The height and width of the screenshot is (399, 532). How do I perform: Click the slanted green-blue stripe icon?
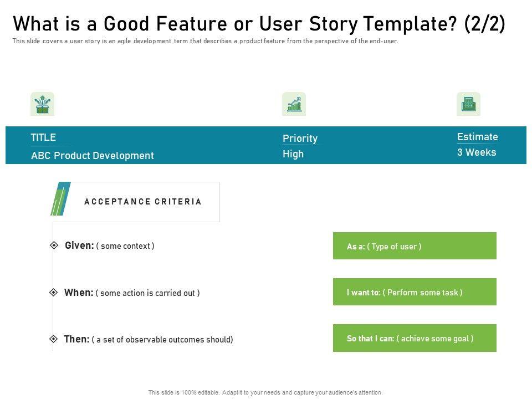tap(60, 198)
